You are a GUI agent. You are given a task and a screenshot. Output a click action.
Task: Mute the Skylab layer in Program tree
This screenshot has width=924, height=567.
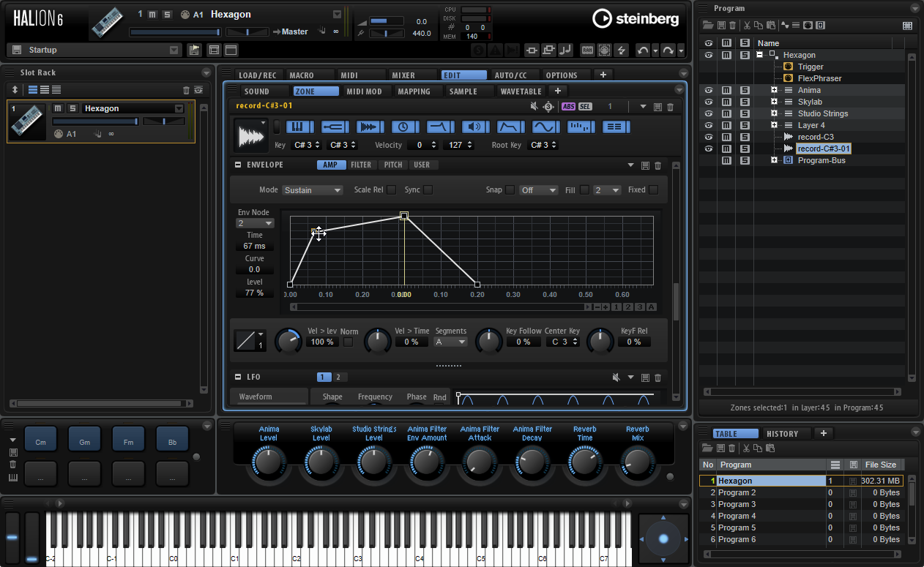click(x=726, y=102)
